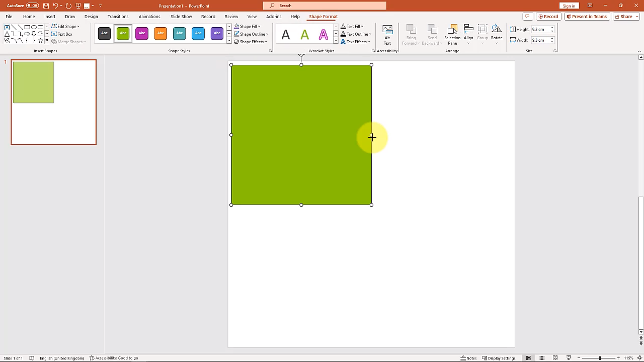Expand the Shape Fill dropdown
644x362 pixels.
pos(260,26)
